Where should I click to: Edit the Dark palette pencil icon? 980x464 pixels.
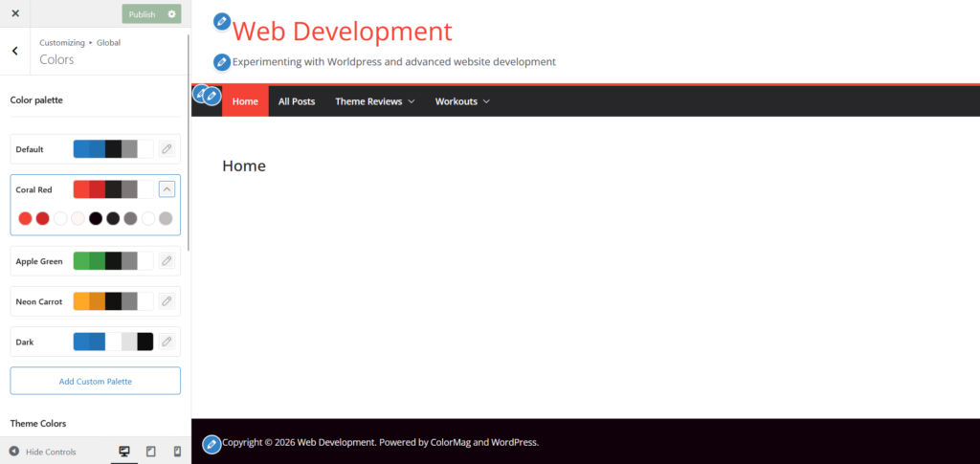pyautogui.click(x=167, y=342)
